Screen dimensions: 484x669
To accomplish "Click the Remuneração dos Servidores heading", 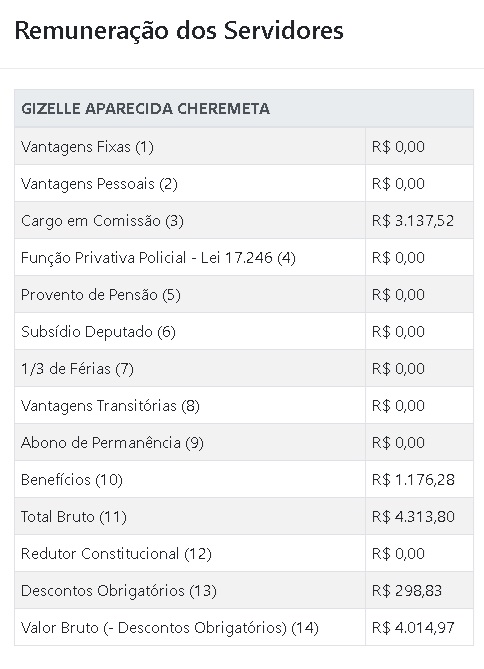I will click(x=179, y=31).
